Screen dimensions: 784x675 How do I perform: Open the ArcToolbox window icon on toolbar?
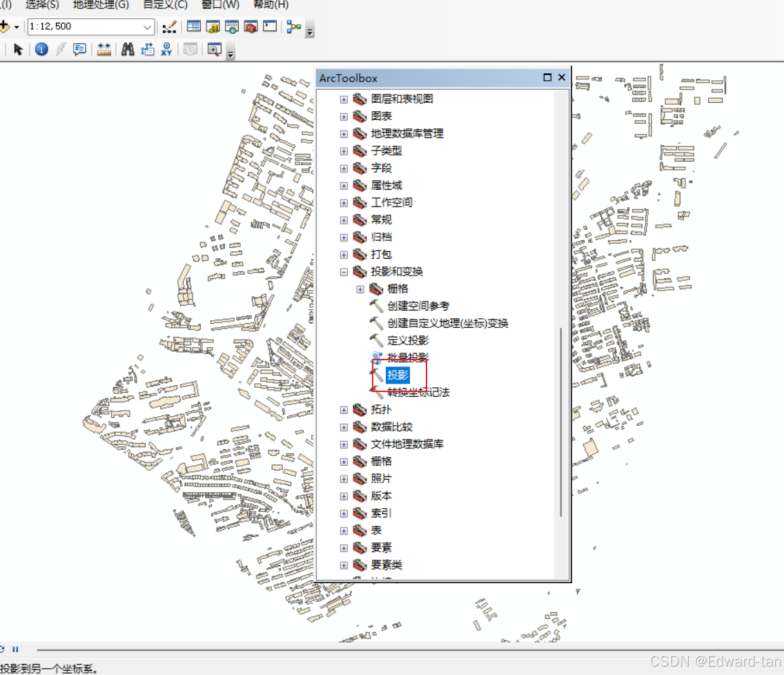(251, 26)
